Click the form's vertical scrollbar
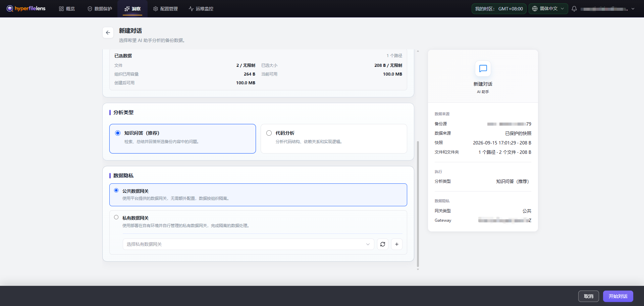The height and width of the screenshot is (306, 644). click(418, 204)
